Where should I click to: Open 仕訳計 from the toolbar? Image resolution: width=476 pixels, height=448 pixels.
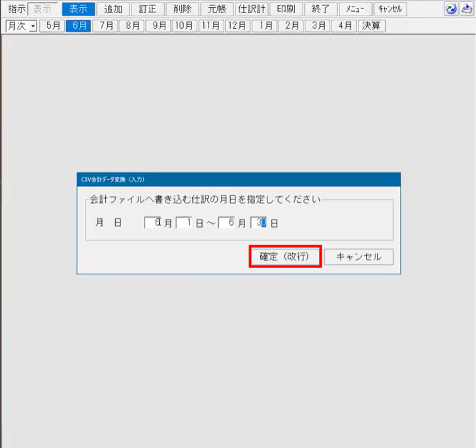pos(252,9)
